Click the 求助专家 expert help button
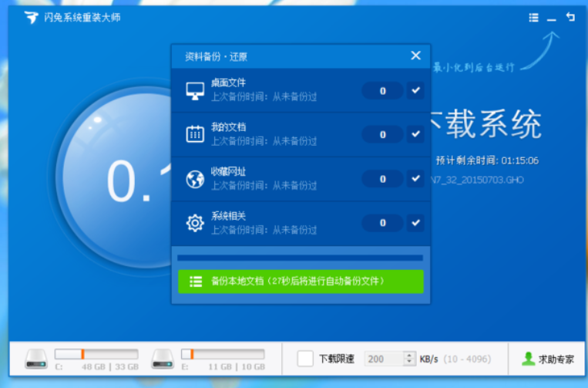588x388 pixels. coord(548,359)
